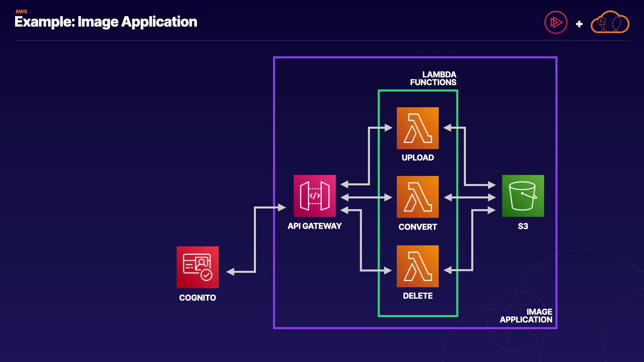This screenshot has height=362, width=644.
Task: Select the Convert Lambda function icon
Action: point(418,197)
